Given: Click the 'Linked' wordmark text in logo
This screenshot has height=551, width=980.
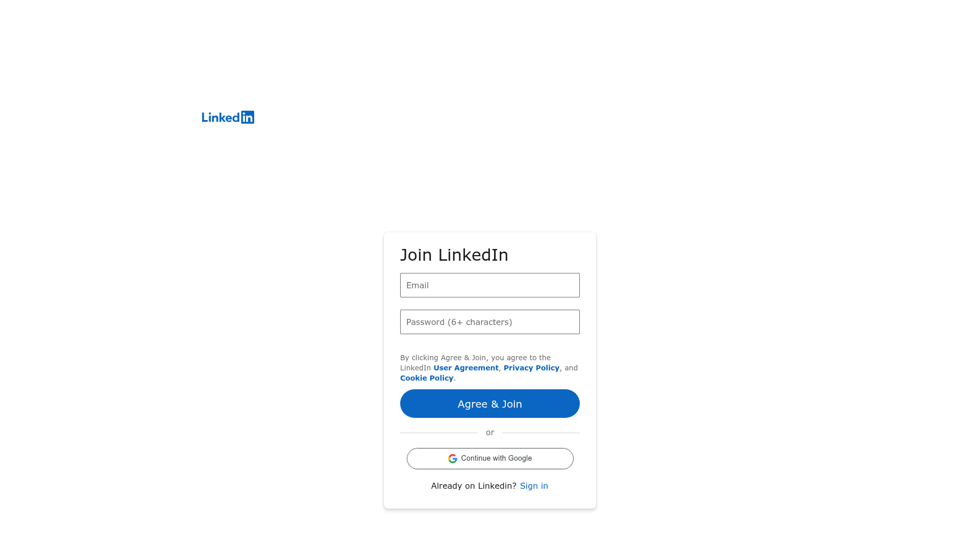Looking at the screenshot, I should tap(220, 117).
